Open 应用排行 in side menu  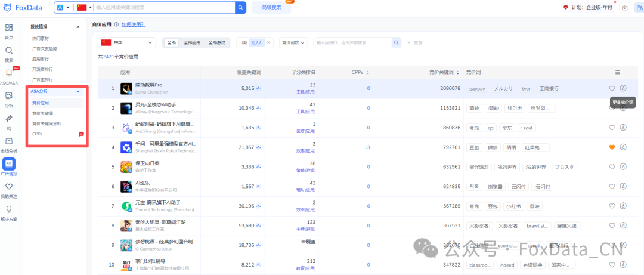pyautogui.click(x=41, y=59)
